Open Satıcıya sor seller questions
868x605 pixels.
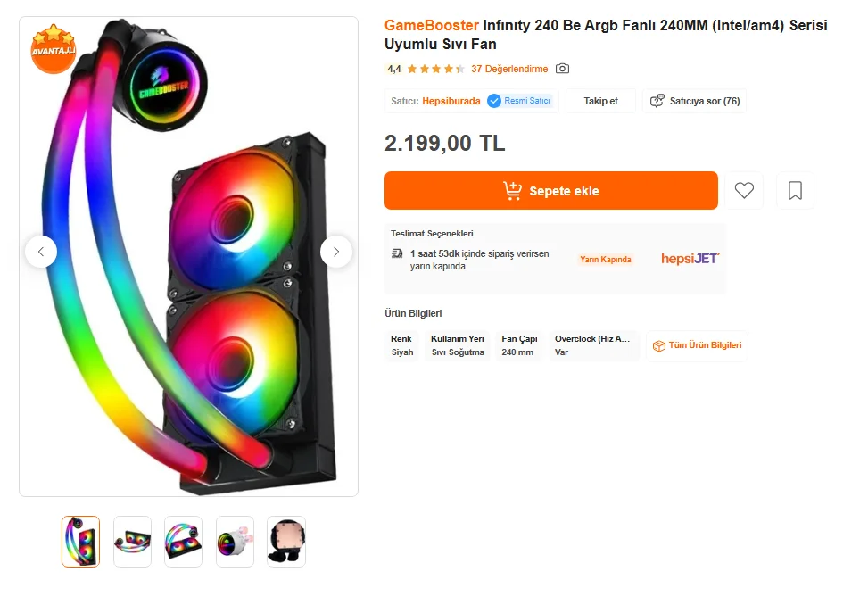pos(695,101)
